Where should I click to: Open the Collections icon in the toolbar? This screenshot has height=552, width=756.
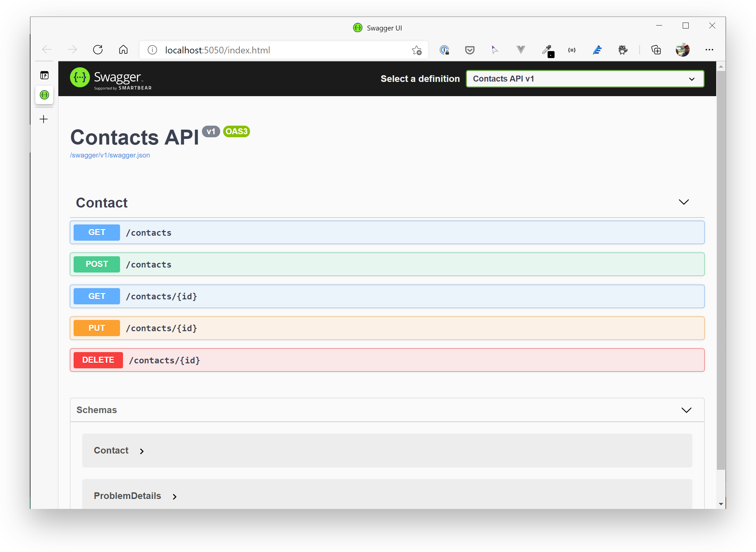656,50
